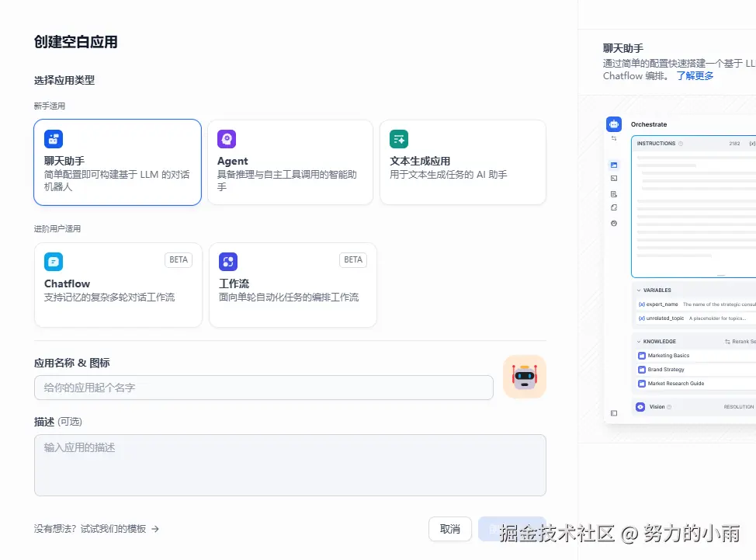
Task: Click the 聊天助手 title in preview panel
Action: (x=623, y=48)
